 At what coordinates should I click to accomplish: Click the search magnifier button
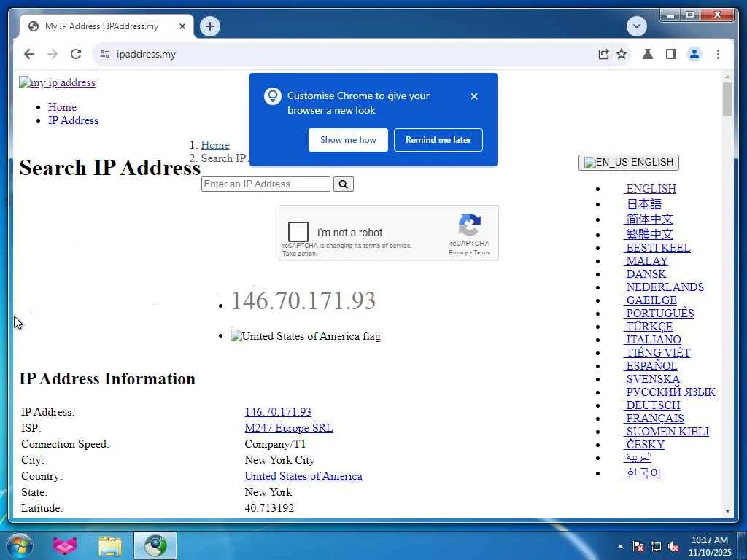343,184
